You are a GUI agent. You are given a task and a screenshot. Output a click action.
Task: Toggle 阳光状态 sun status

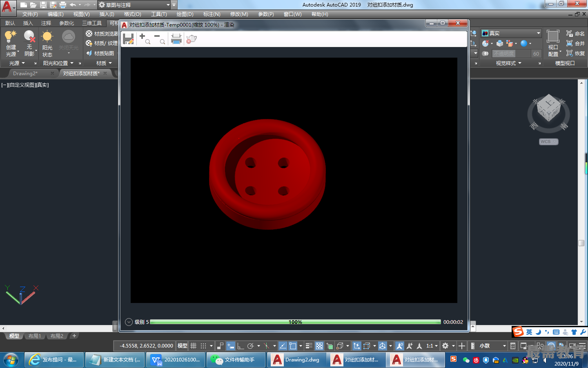pos(47,43)
